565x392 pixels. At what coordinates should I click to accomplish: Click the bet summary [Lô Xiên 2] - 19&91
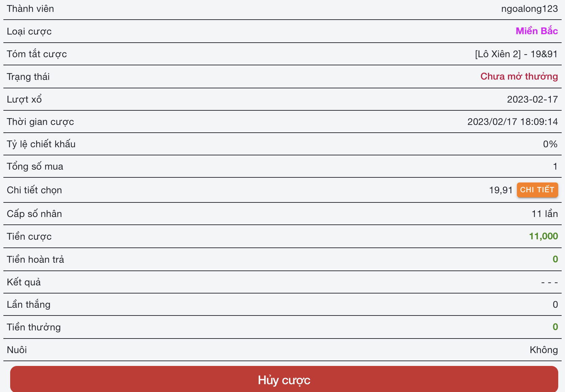[x=516, y=54]
